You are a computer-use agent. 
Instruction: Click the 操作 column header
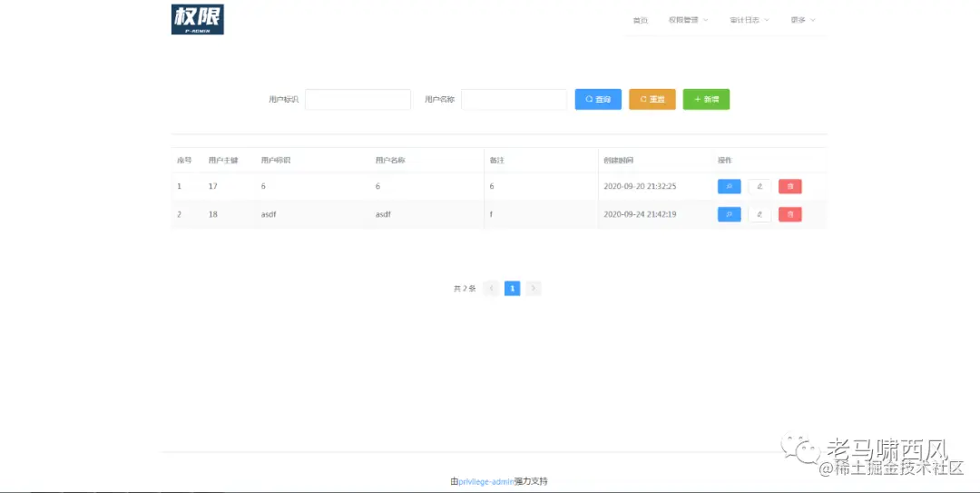click(725, 161)
